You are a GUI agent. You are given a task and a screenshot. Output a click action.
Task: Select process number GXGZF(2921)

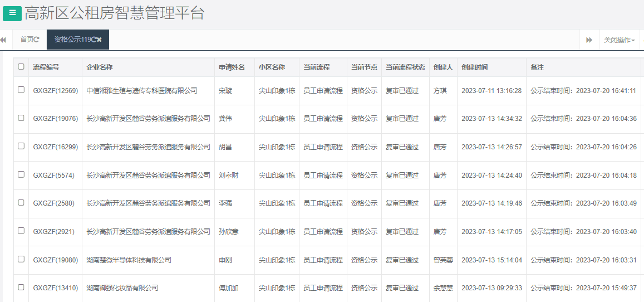point(54,232)
